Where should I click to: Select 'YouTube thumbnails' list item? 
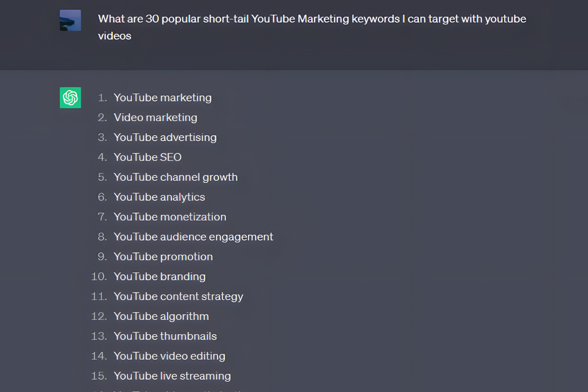tap(165, 336)
